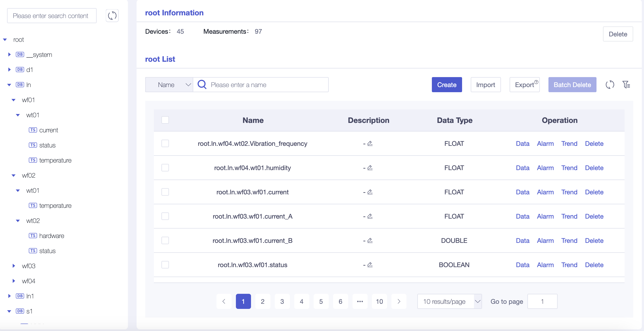The height and width of the screenshot is (331, 644).
Task: Check the wf04.wt01.humidity row checkbox
Action: click(165, 168)
